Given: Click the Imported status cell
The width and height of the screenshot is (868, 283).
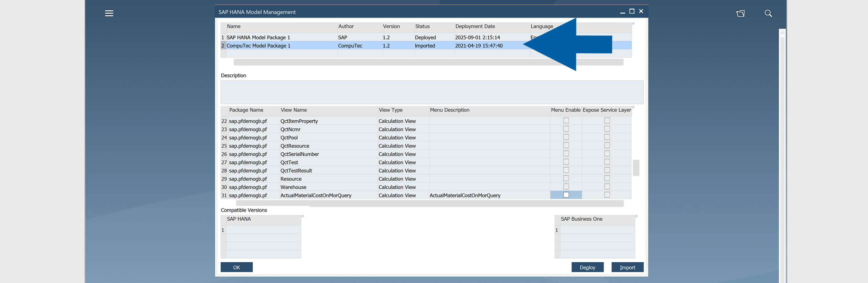Looking at the screenshot, I should (435, 46).
